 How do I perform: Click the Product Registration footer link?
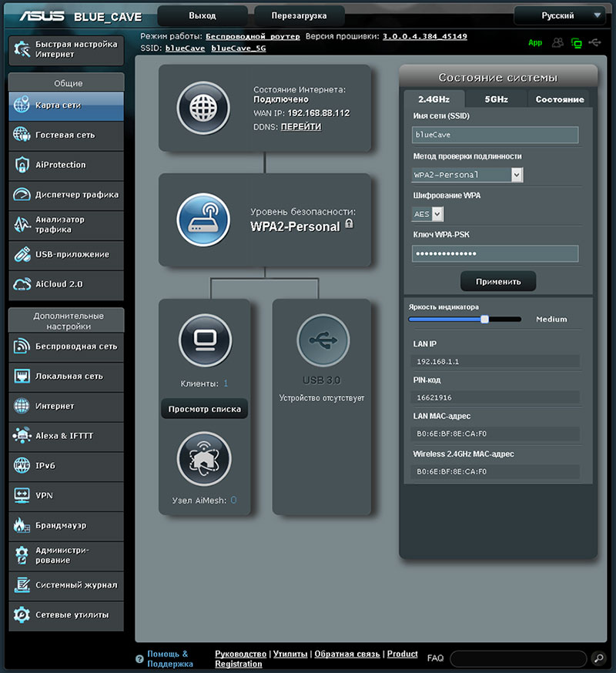316,659
